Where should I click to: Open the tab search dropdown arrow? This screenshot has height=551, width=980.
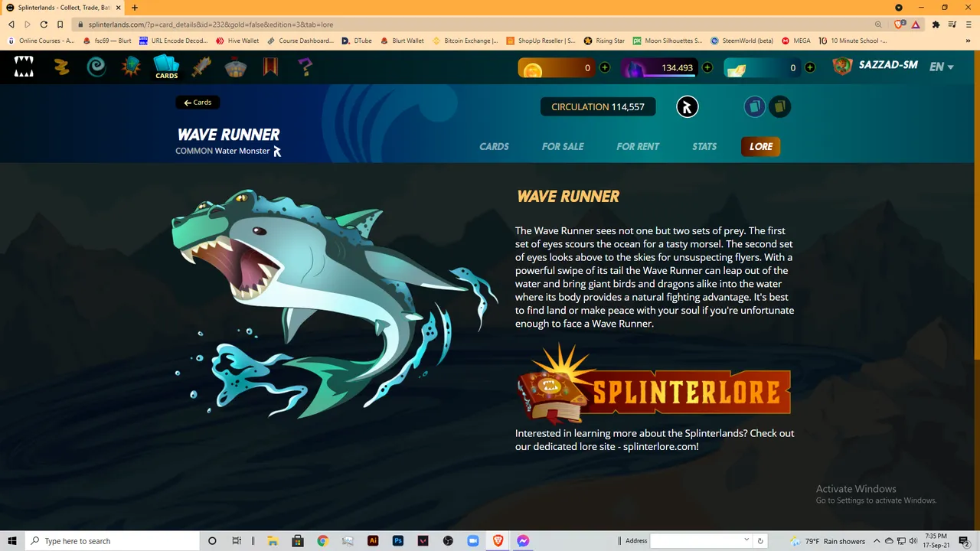(x=899, y=8)
